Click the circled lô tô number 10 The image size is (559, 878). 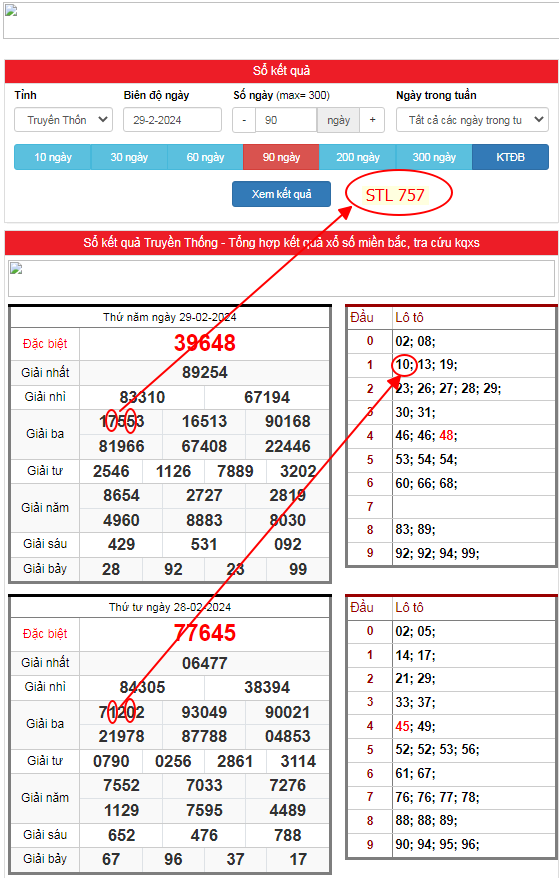(x=403, y=365)
